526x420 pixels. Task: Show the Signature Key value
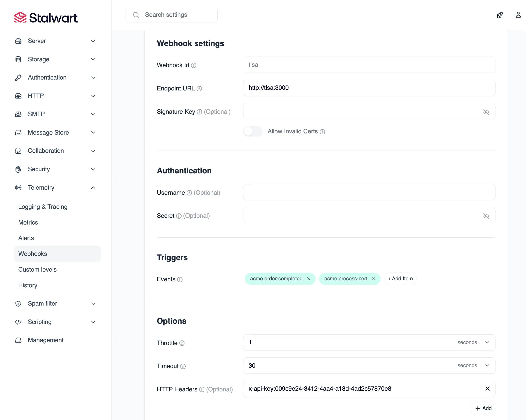[486, 112]
